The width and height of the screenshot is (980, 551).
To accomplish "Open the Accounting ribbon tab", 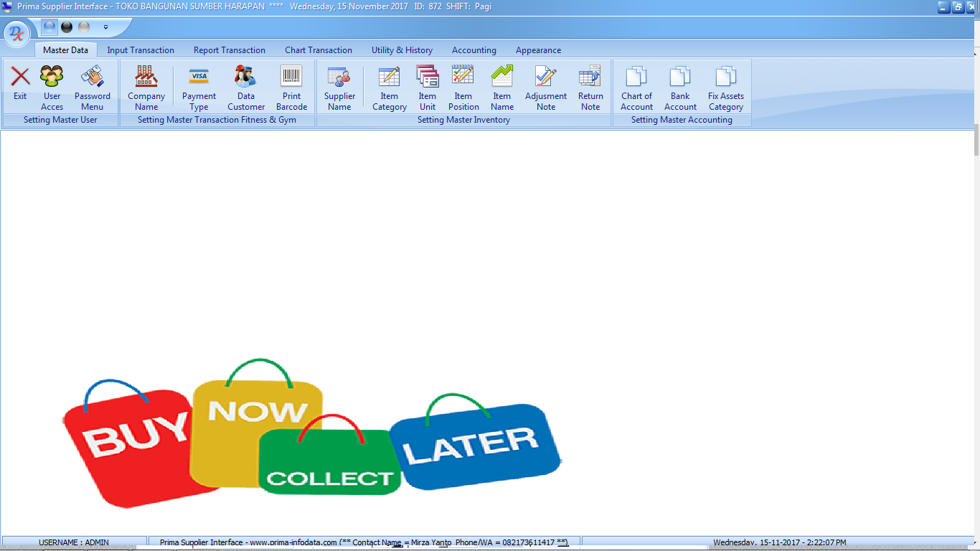I will pyautogui.click(x=473, y=50).
